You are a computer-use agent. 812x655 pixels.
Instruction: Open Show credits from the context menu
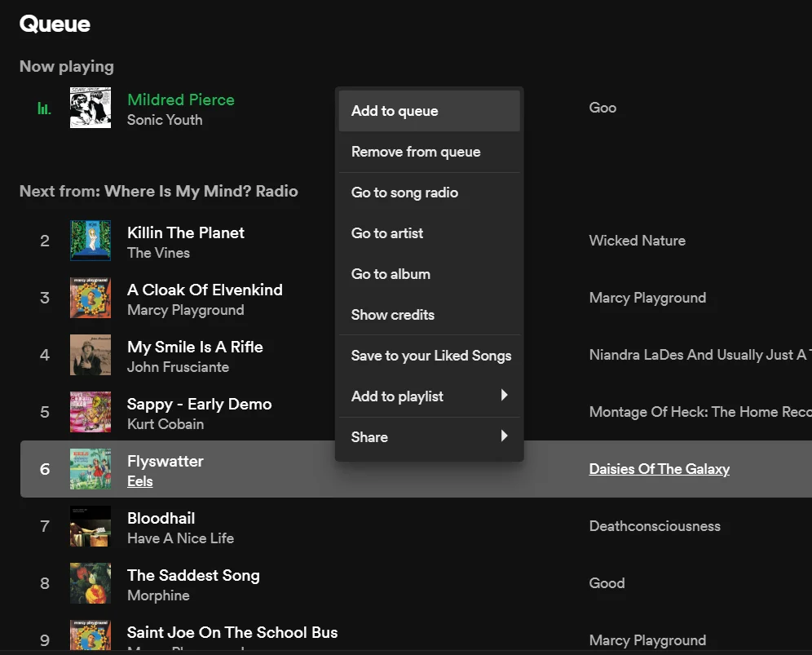point(430,315)
